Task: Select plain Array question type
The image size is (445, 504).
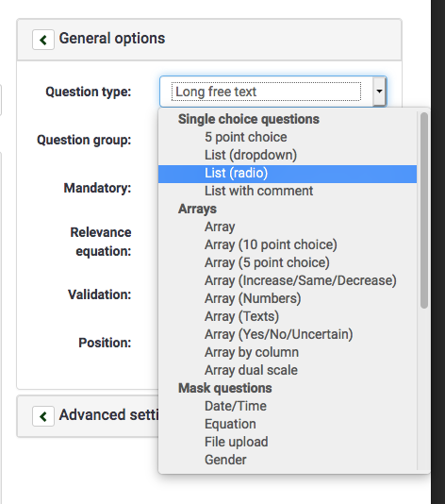Action: [220, 227]
